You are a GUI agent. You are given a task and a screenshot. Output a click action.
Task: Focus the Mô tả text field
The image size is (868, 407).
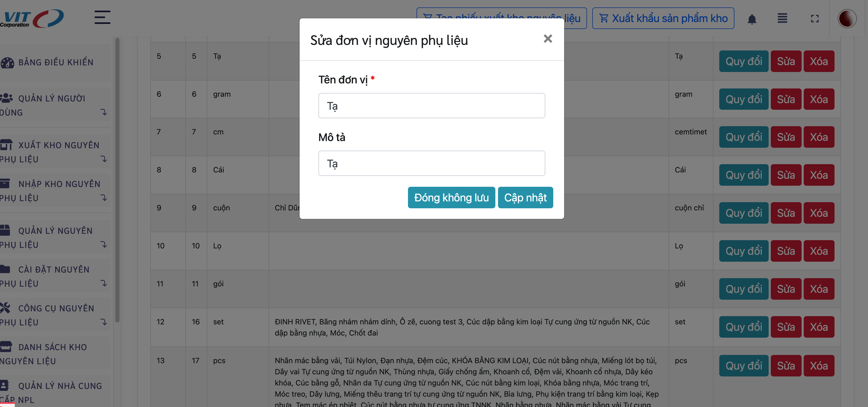pyautogui.click(x=431, y=163)
